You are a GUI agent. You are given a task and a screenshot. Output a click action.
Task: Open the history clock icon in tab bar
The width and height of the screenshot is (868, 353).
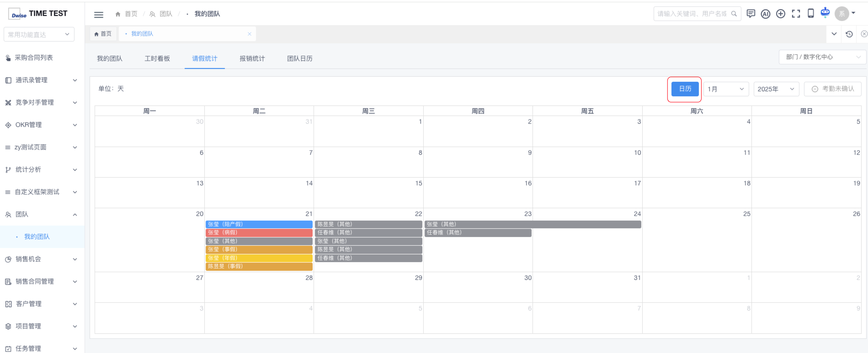tap(849, 34)
